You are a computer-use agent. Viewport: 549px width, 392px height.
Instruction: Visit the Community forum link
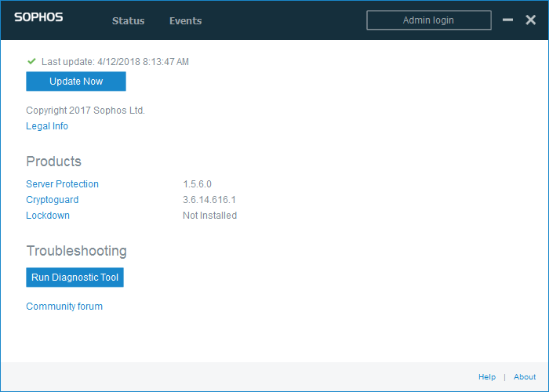64,307
